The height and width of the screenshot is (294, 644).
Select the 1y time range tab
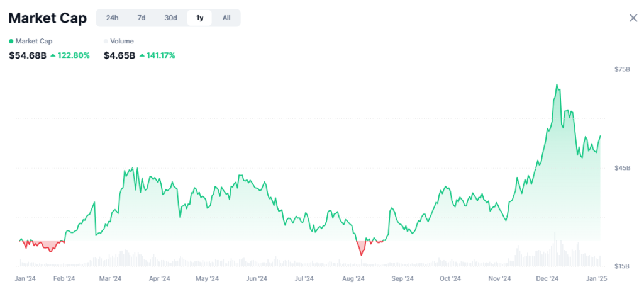[199, 18]
